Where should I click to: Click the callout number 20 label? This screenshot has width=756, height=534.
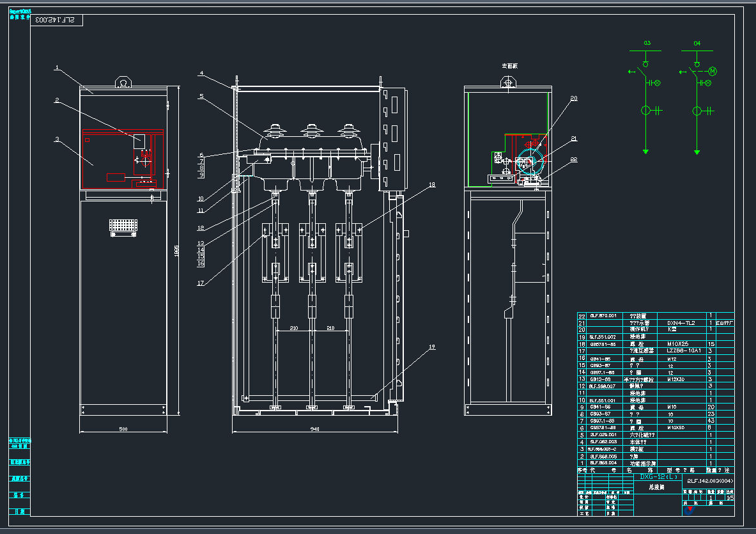point(574,98)
